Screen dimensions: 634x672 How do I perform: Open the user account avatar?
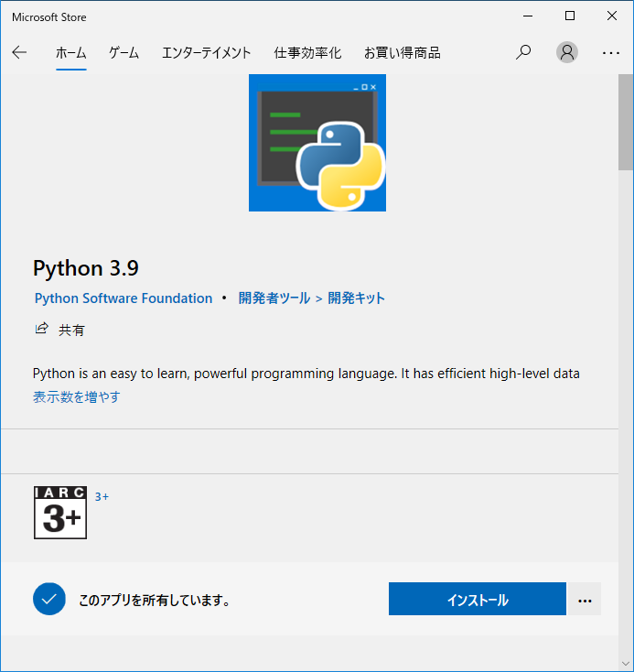point(566,52)
